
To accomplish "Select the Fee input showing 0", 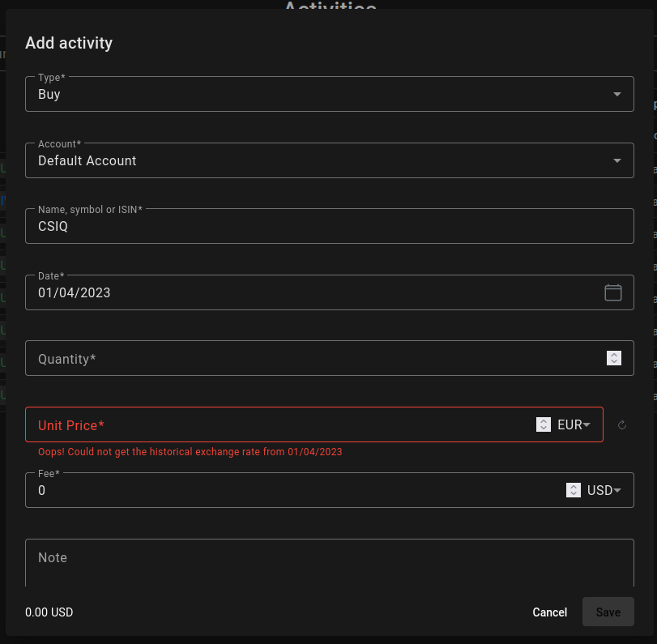I will pos(243,490).
